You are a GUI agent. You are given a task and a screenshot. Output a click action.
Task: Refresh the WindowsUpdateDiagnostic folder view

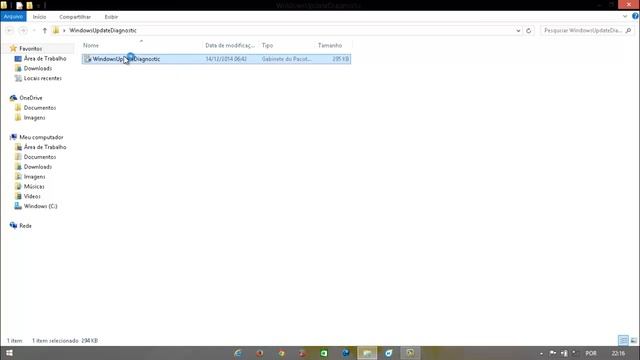[x=529, y=31]
